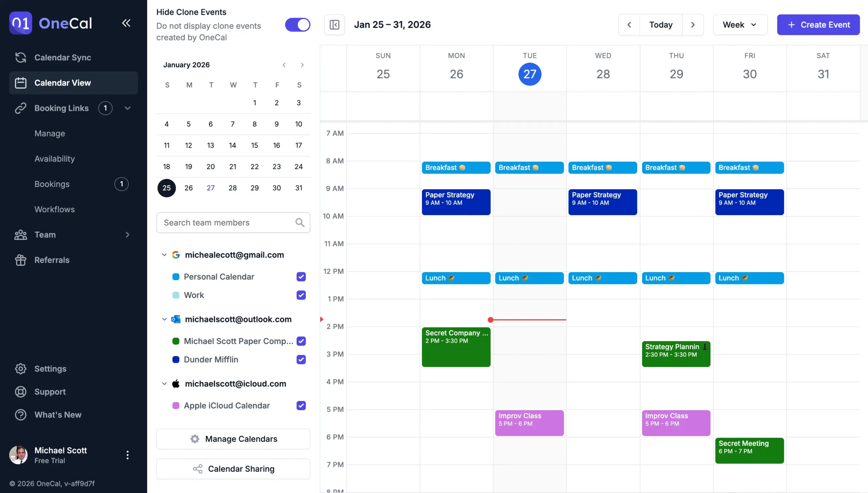
Task: Uncheck Michael Scott Paper Company checkbox
Action: pyautogui.click(x=301, y=341)
